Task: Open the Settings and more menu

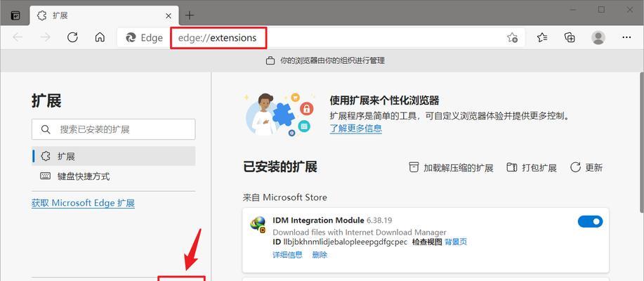Action: (626, 38)
